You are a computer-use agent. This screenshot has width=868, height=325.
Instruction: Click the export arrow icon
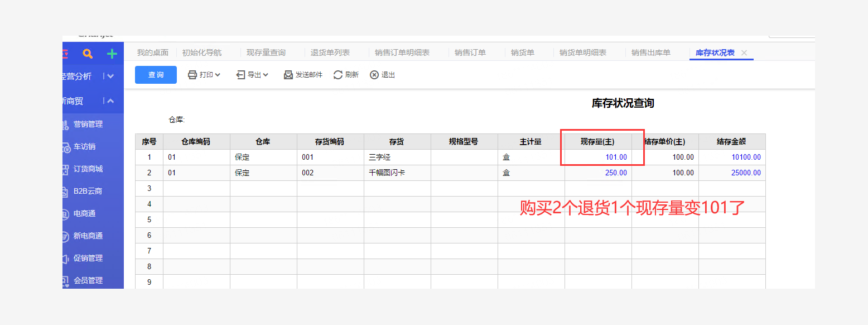point(240,75)
